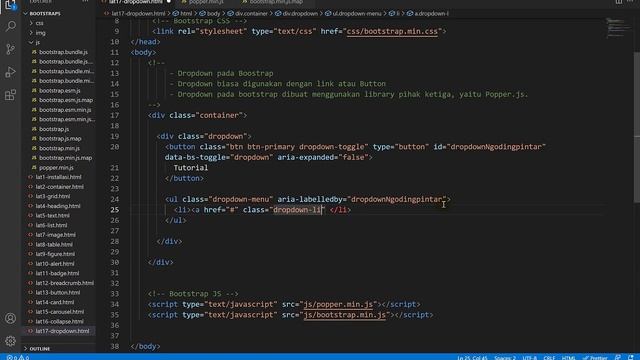
Task: Click the html breadcrumb item
Action: tap(183, 13)
